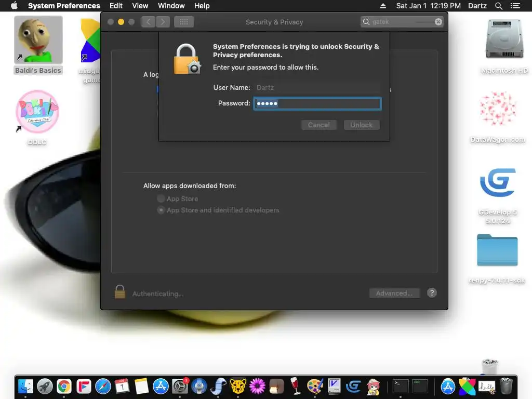Click Dartz user name in menu bar
This screenshot has height=399, width=532.
[477, 6]
